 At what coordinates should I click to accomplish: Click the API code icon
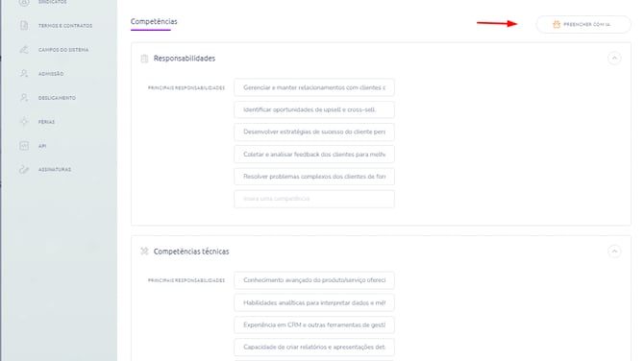pos(24,146)
